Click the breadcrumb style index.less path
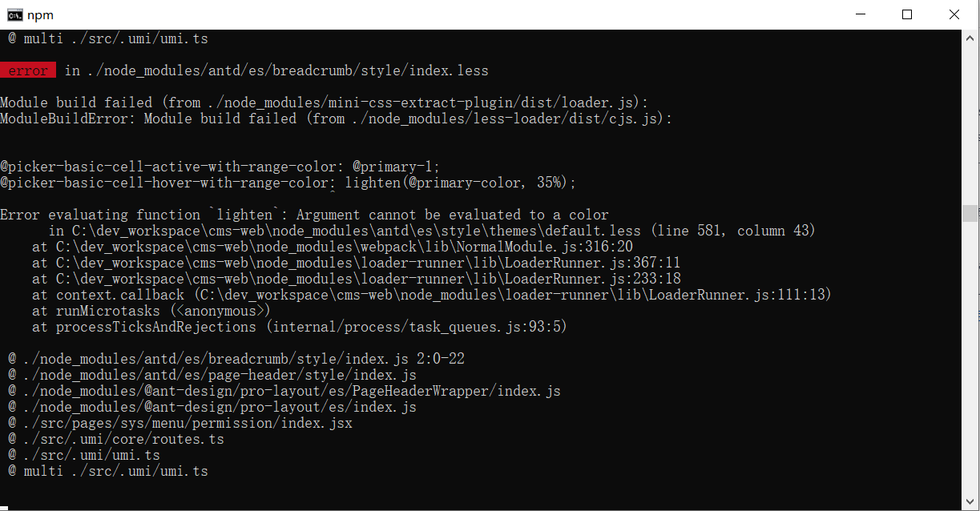980x511 pixels. (280, 70)
